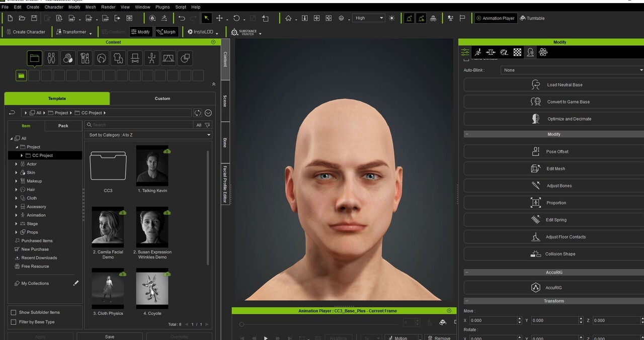Select the Actor category icon in Content

tap(51, 58)
